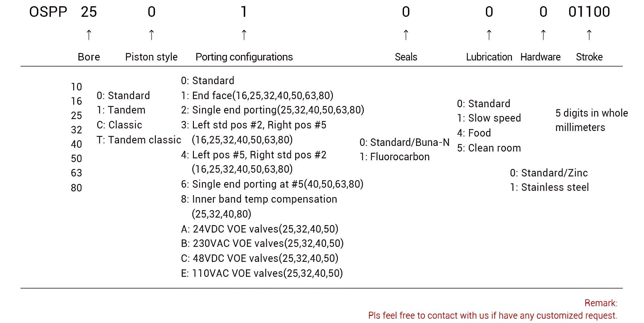Click the arrow above the Stroke label

click(x=589, y=35)
